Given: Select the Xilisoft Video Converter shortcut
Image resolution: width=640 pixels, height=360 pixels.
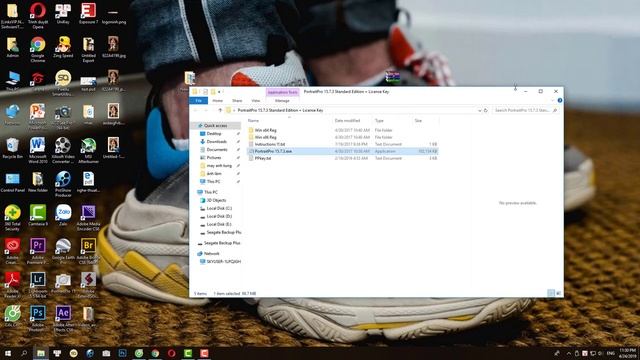Looking at the screenshot, I should pos(63,150).
